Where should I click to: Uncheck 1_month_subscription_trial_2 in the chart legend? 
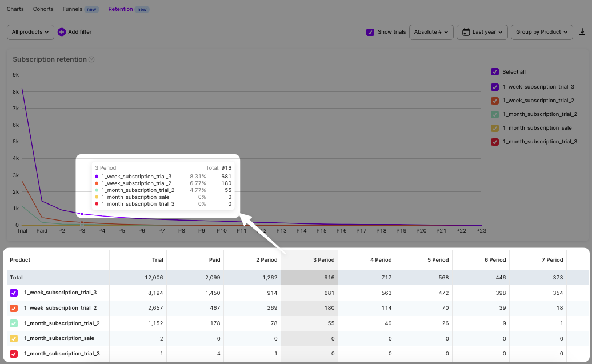[495, 114]
